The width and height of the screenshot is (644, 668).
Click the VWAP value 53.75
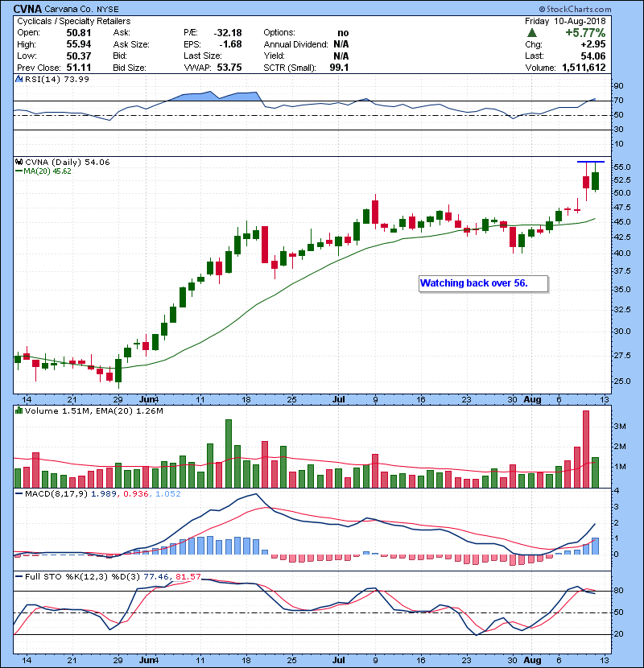tap(229, 68)
